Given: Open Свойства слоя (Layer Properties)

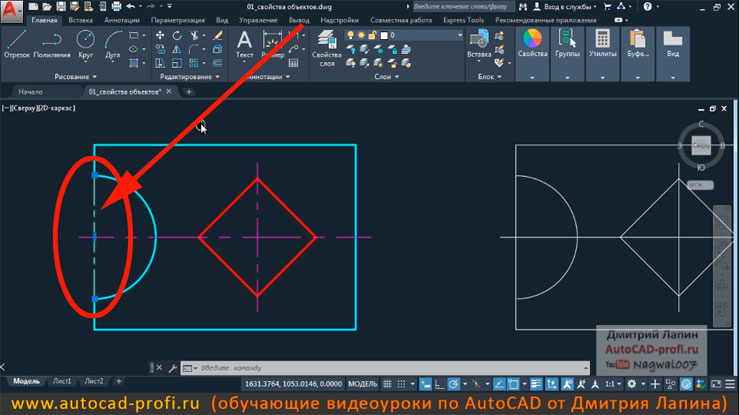Looking at the screenshot, I should (327, 48).
